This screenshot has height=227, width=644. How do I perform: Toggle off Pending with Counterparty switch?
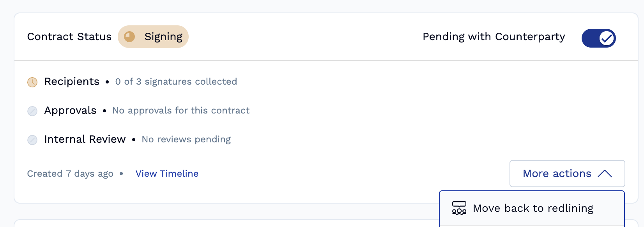[598, 38]
